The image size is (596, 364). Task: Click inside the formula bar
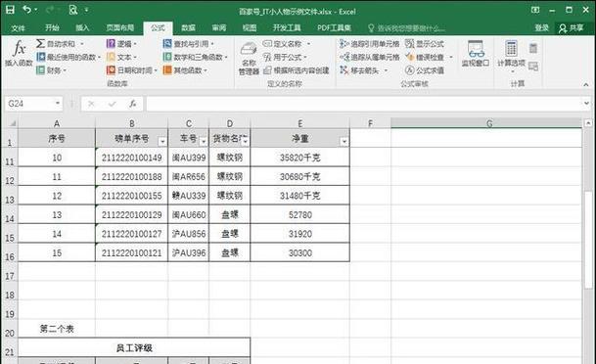click(x=363, y=104)
